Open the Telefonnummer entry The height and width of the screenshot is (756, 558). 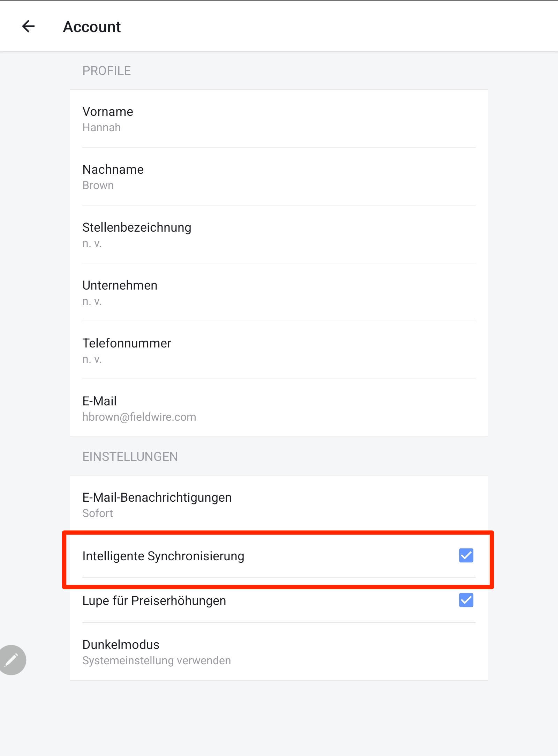(279, 350)
